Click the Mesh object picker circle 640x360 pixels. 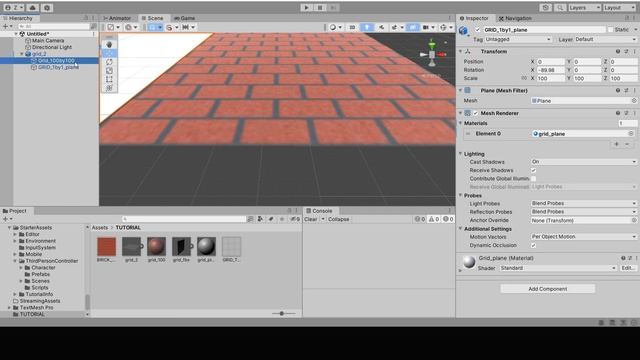pos(634,101)
